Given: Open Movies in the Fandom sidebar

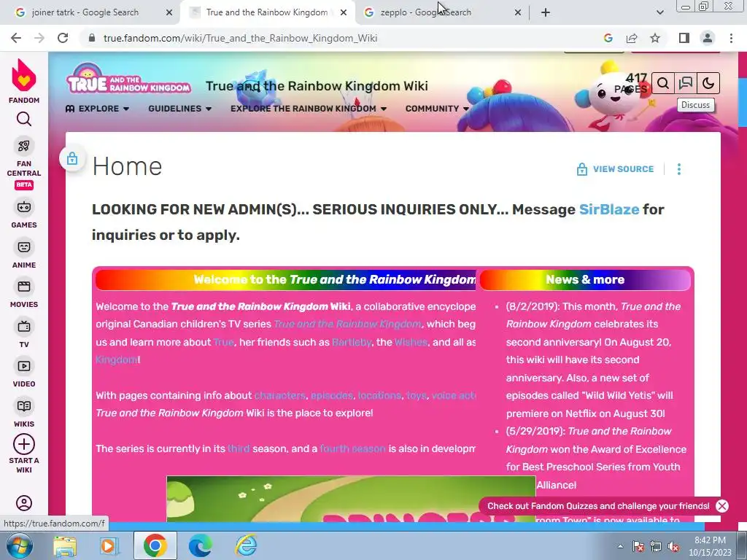Looking at the screenshot, I should [x=24, y=294].
